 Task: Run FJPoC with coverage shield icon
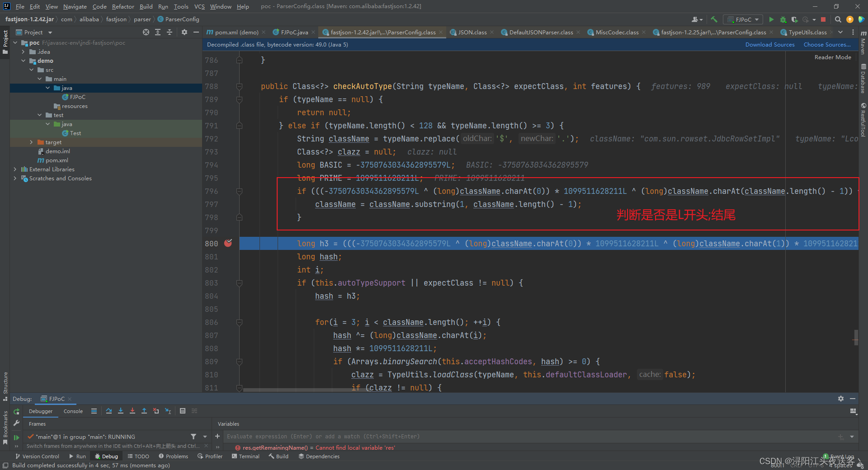[794, 19]
